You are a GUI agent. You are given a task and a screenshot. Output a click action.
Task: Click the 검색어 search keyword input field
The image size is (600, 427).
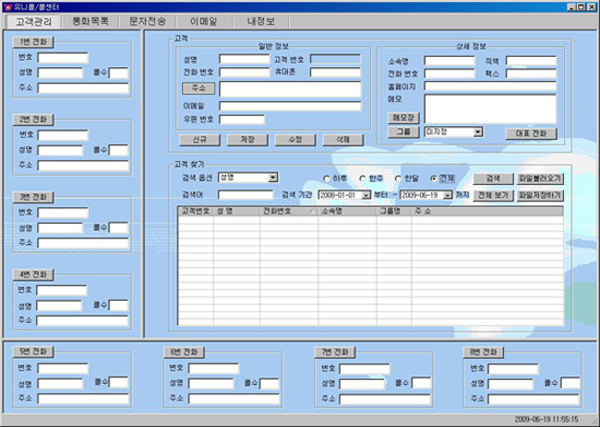point(245,195)
